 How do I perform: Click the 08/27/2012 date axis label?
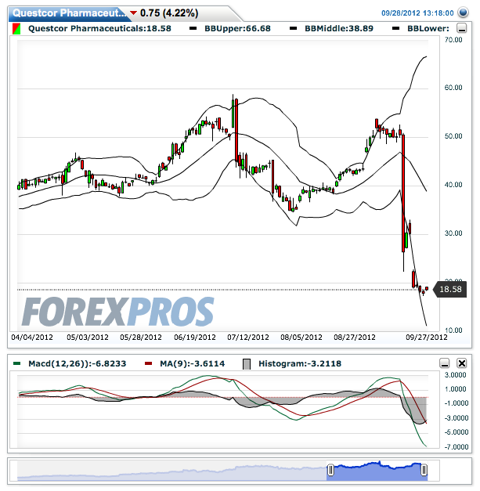tap(354, 337)
